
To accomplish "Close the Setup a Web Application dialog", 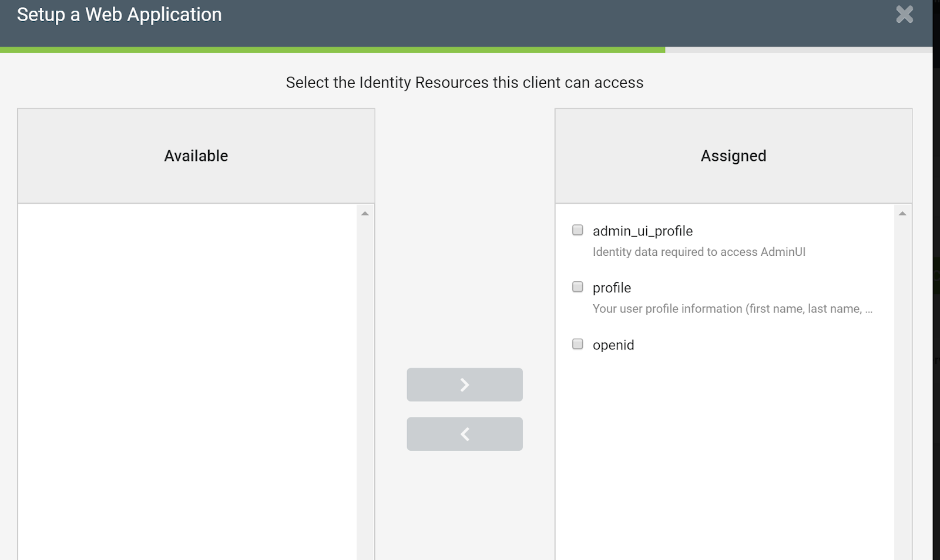I will click(x=904, y=14).
